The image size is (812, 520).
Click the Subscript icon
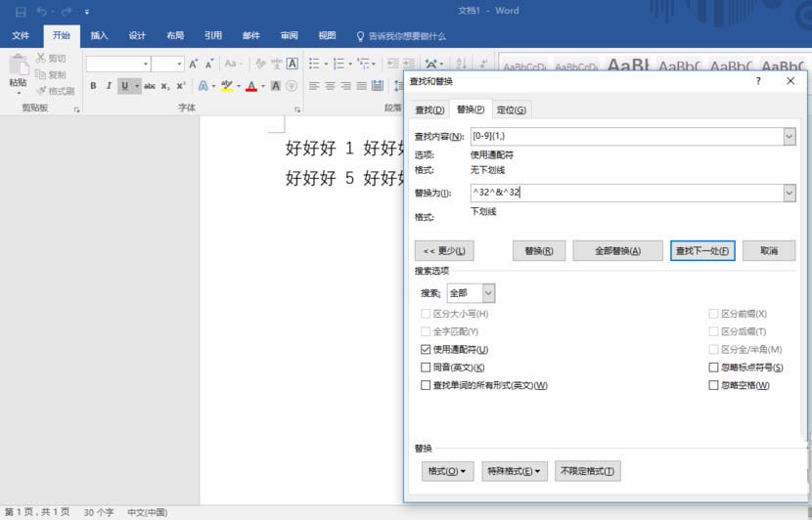point(165,86)
